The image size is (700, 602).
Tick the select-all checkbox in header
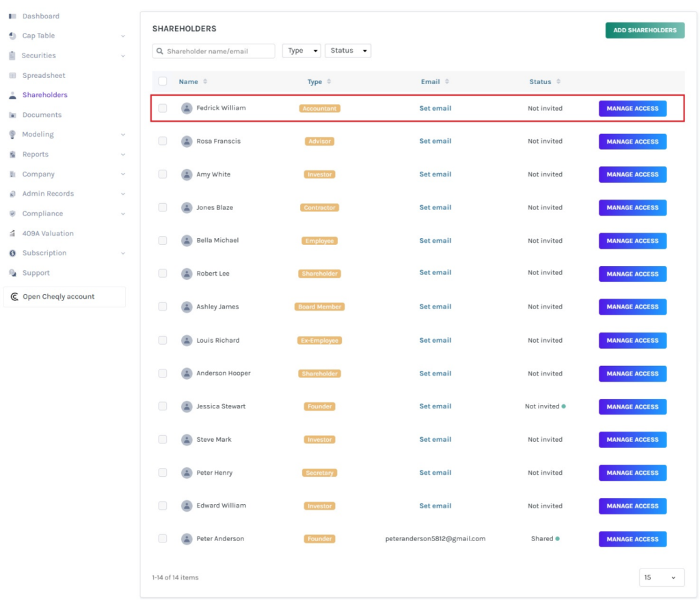(163, 81)
